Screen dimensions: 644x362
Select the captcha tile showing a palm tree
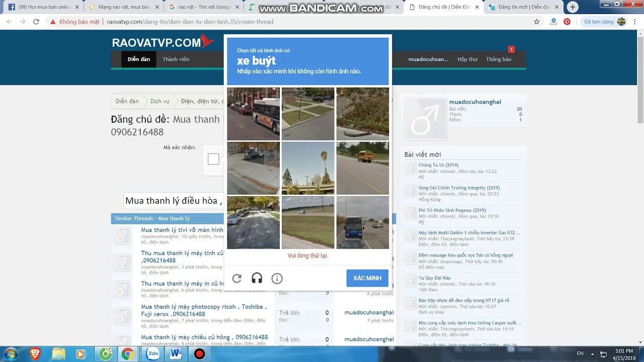(x=308, y=168)
